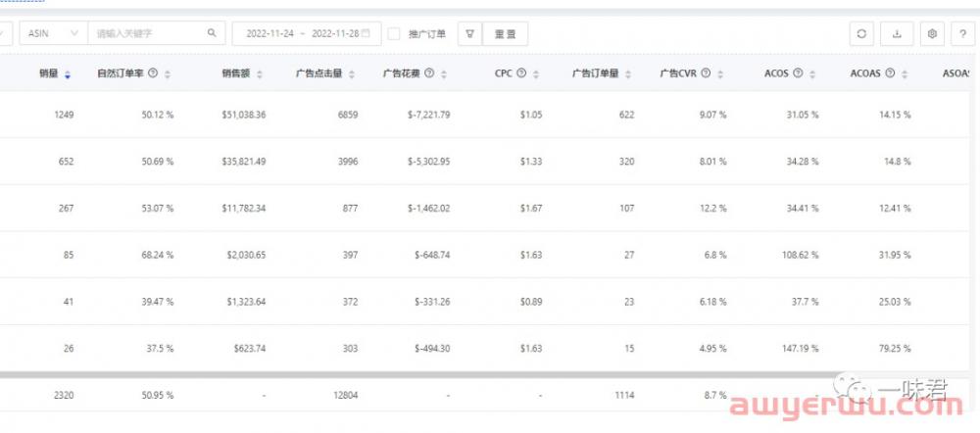980x433 pixels.
Task: Click ad clicks value 6859
Action: point(348,115)
